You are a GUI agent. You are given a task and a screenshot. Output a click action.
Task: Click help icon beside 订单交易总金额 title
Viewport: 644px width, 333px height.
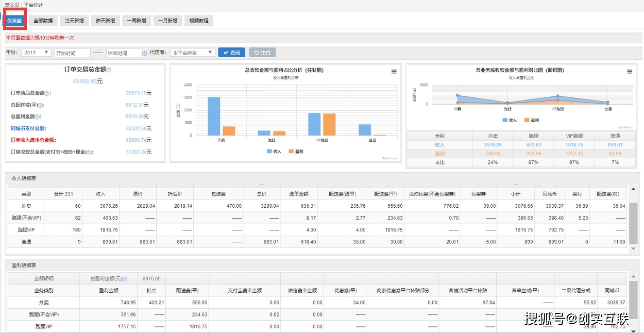click(x=109, y=70)
